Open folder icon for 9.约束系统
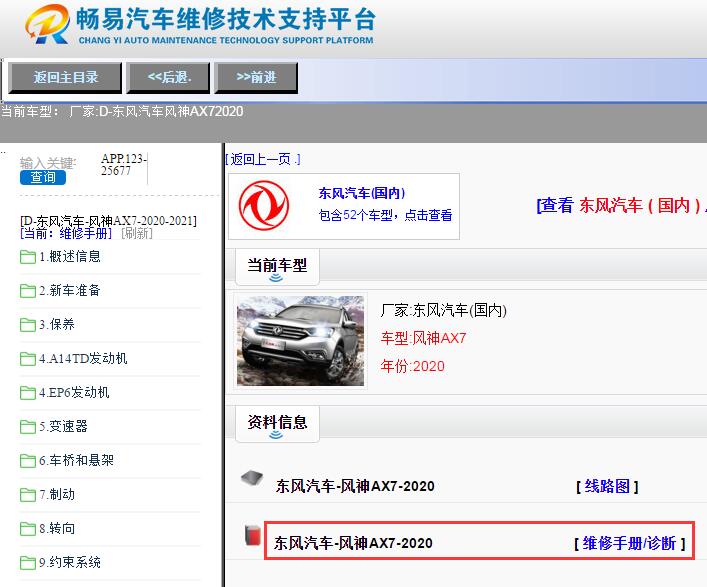This screenshot has width=707, height=587. pyautogui.click(x=28, y=563)
